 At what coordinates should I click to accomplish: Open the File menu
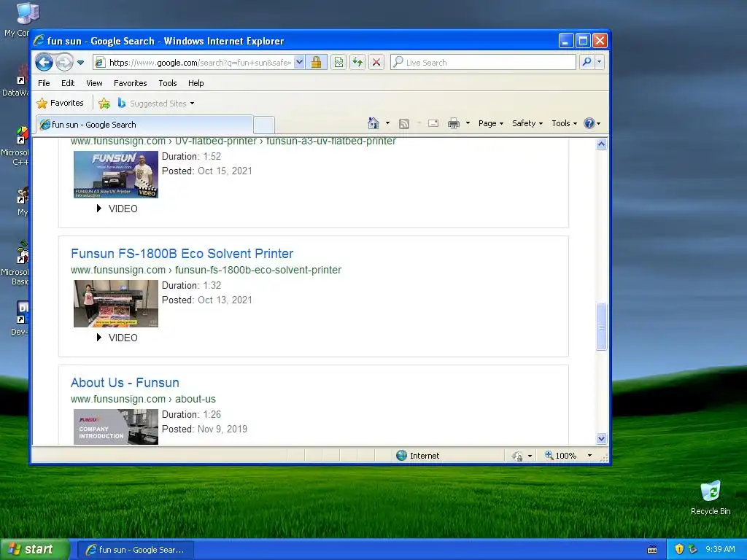click(x=44, y=83)
